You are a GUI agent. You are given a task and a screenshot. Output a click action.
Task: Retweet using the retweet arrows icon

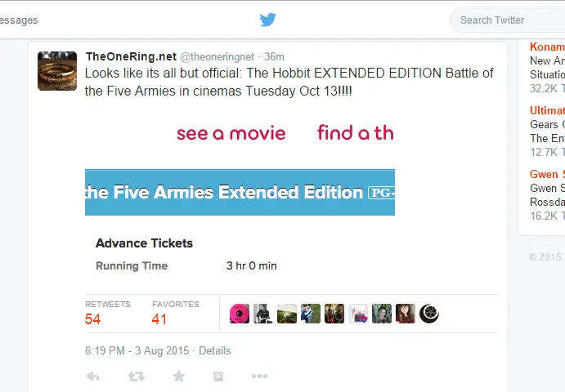click(x=137, y=376)
